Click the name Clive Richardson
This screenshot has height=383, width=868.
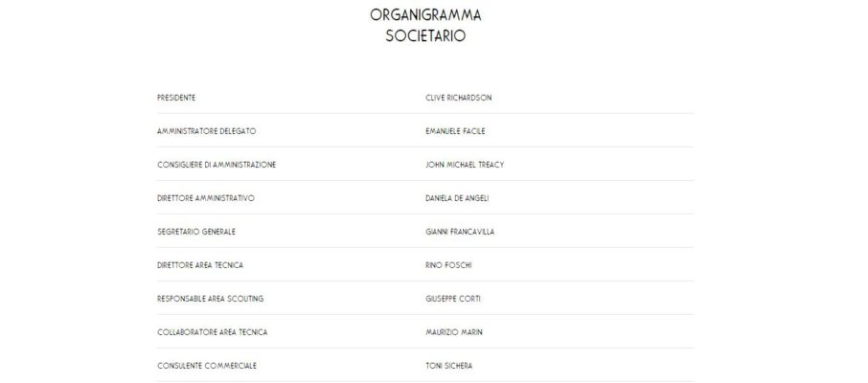[459, 98]
